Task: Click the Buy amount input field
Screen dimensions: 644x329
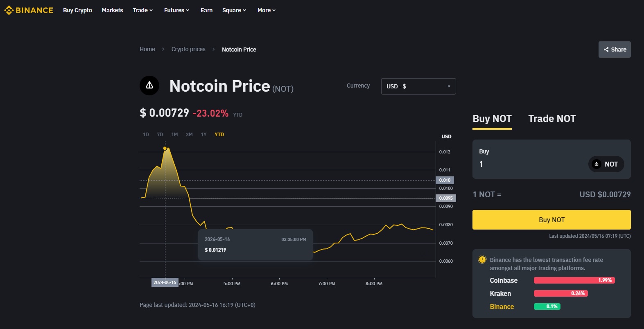Action: (528, 164)
